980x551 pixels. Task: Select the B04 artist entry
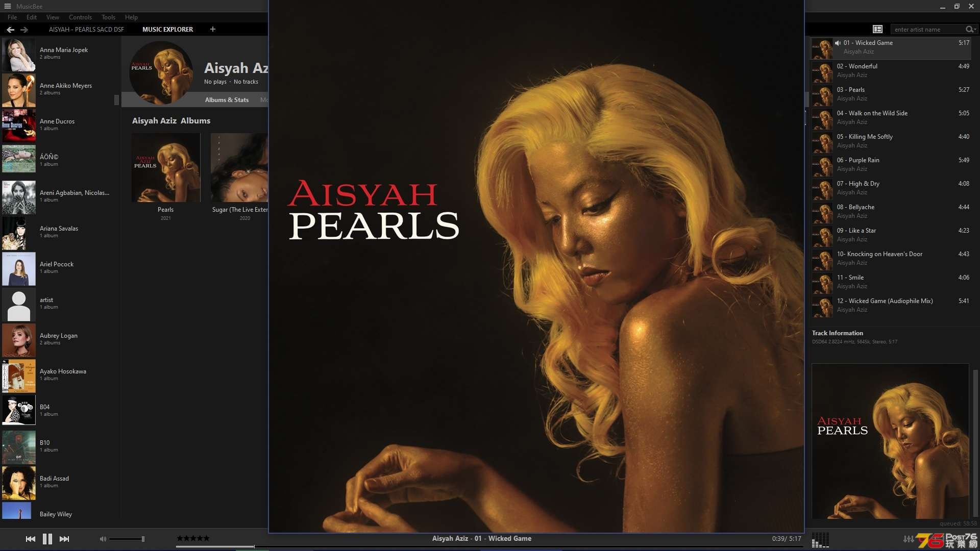60,411
